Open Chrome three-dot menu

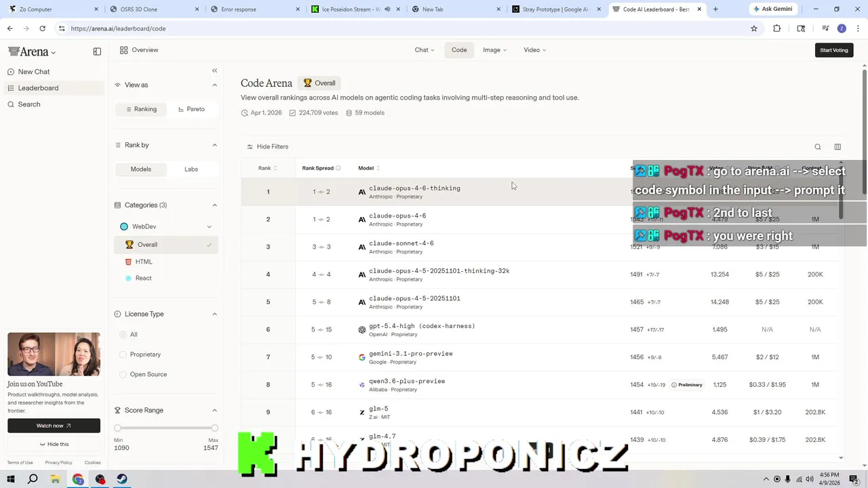[x=859, y=28]
